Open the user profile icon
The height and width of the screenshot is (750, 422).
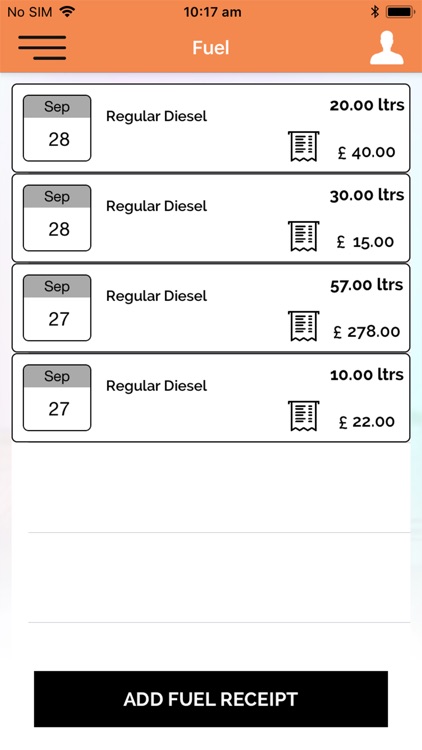(387, 48)
